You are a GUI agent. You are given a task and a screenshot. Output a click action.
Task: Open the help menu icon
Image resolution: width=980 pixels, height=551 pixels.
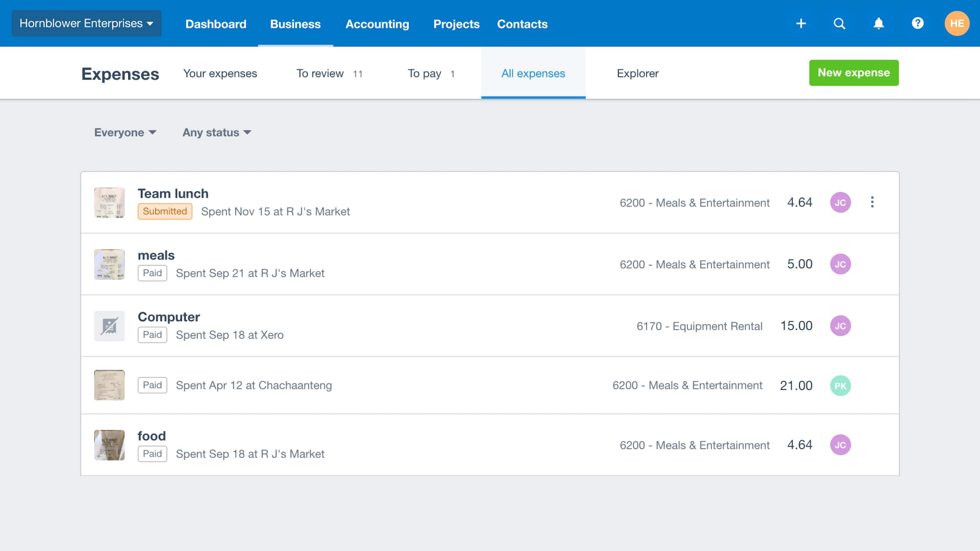918,23
